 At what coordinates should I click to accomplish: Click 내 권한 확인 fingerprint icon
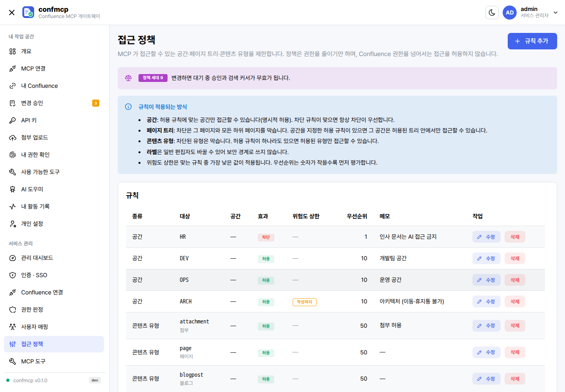click(13, 155)
